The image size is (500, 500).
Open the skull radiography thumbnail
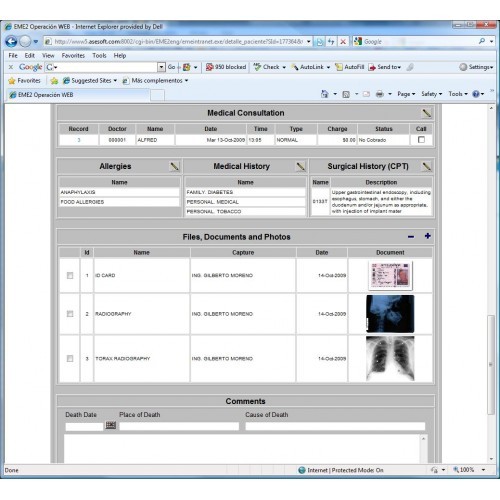pos(390,314)
